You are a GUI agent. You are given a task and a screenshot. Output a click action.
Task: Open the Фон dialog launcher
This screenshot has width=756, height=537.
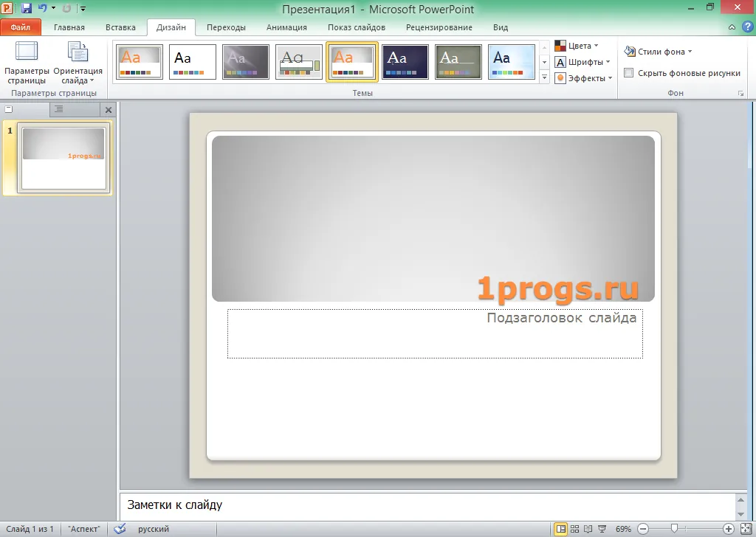[x=741, y=94]
